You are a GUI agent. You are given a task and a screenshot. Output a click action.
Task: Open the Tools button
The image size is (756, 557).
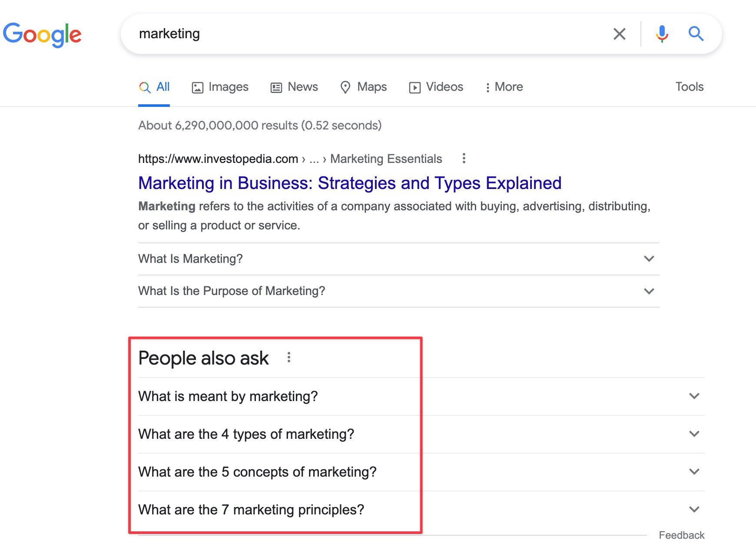click(689, 87)
